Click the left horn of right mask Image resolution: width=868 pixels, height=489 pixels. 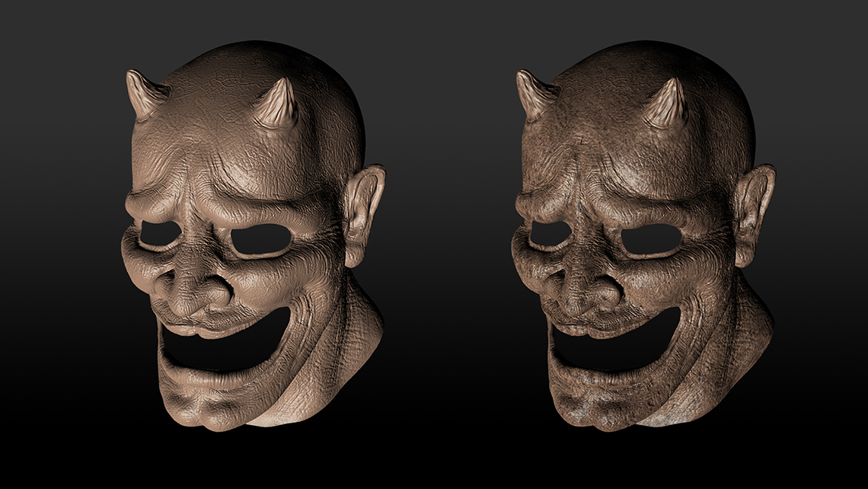coord(535,94)
